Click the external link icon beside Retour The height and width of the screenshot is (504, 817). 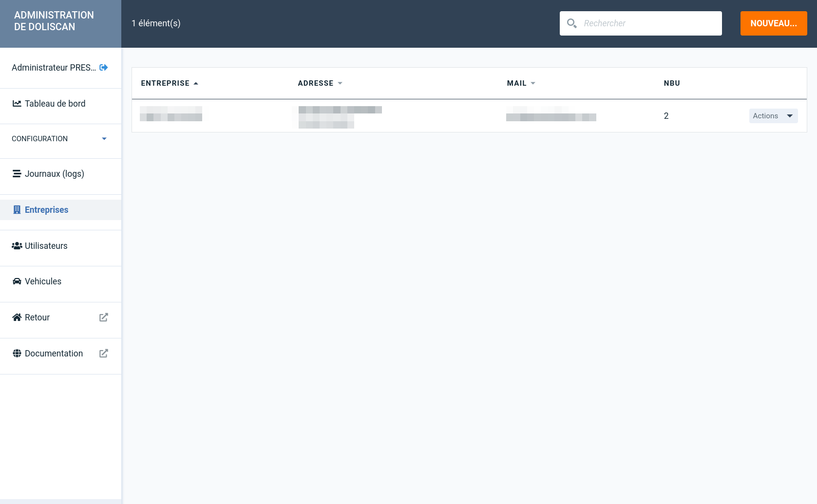104,317
